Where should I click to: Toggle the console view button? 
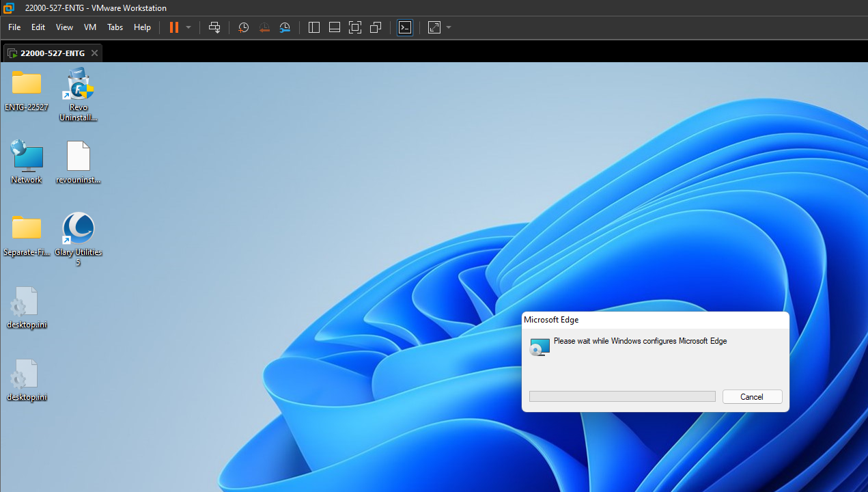click(405, 27)
